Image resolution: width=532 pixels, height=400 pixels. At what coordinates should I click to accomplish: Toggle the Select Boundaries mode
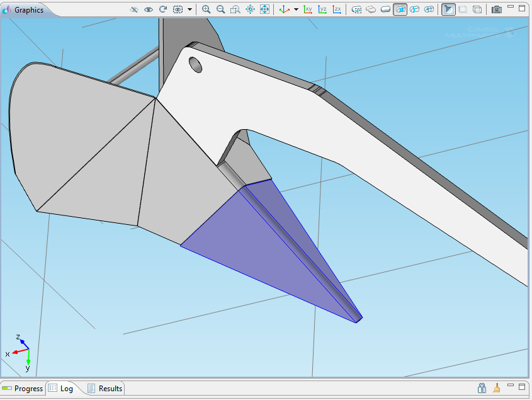click(x=400, y=9)
